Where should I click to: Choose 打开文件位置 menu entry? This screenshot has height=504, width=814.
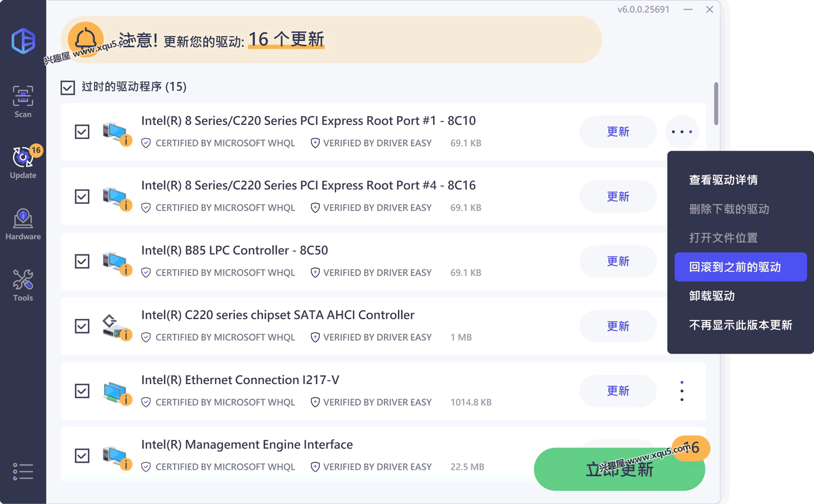tap(723, 238)
